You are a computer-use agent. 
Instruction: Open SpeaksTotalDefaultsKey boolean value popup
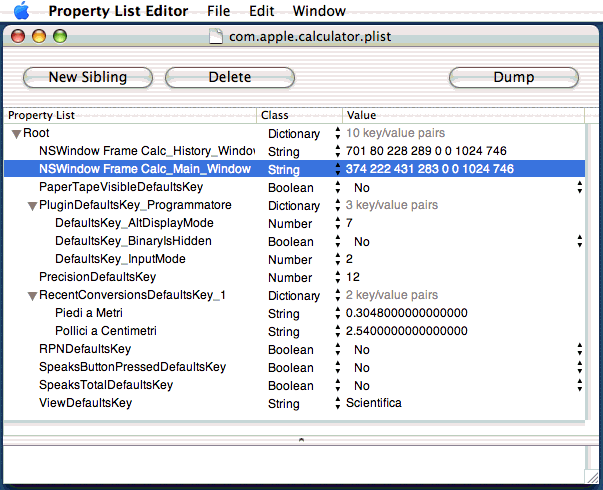(580, 385)
